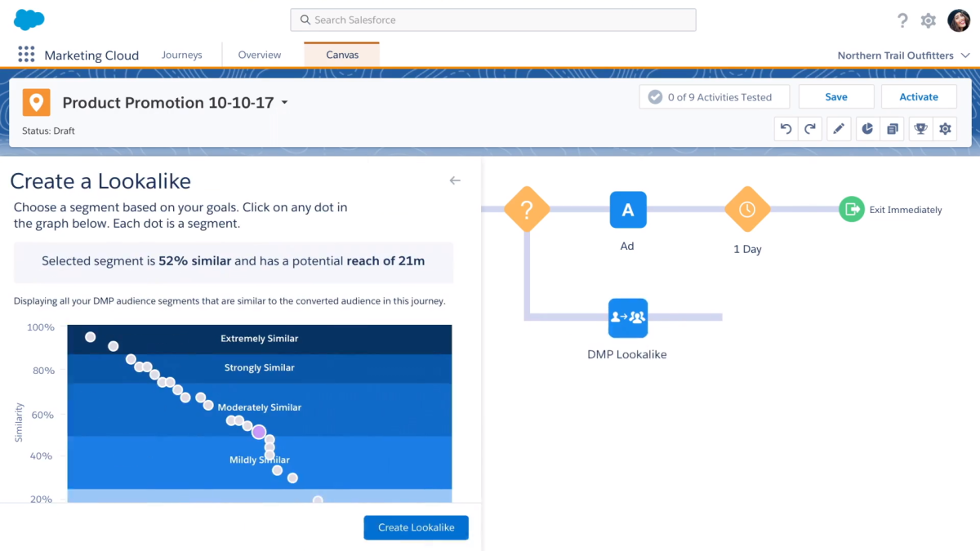Viewport: 980px width, 551px height.
Task: Switch to the Overview tab
Action: point(260,54)
